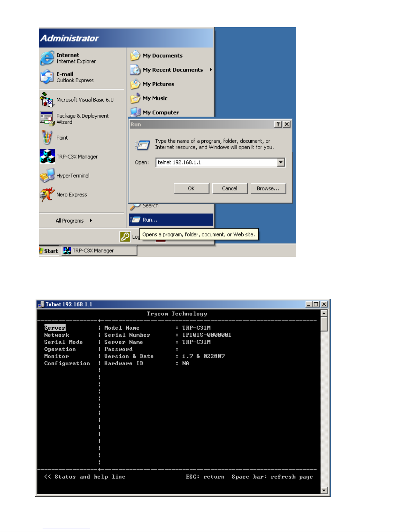Click 'ESC: return' in status line

coord(205,477)
